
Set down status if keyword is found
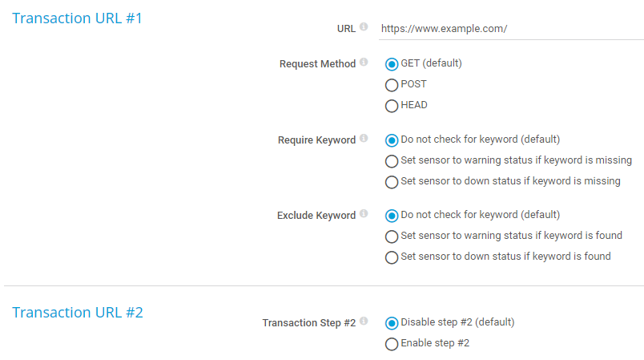point(392,257)
